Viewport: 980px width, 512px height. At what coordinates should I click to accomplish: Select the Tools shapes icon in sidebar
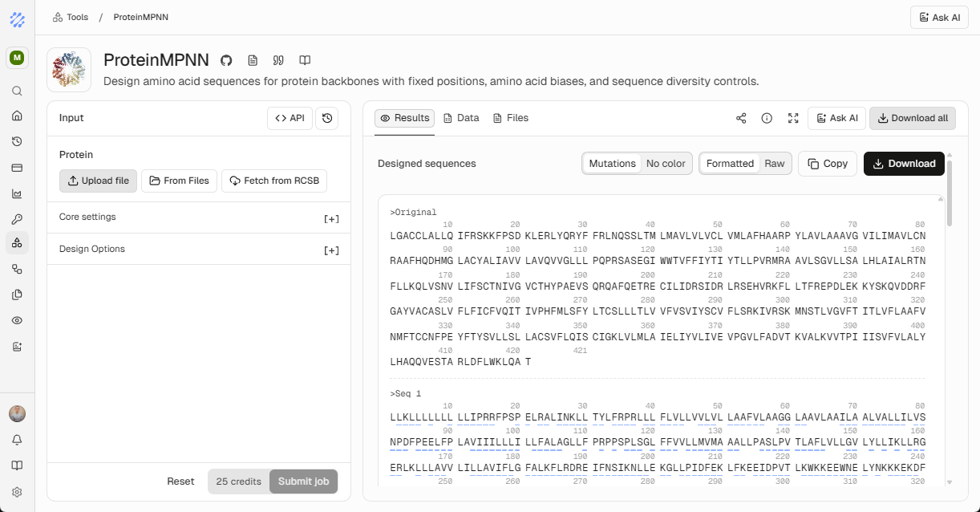pos(17,243)
